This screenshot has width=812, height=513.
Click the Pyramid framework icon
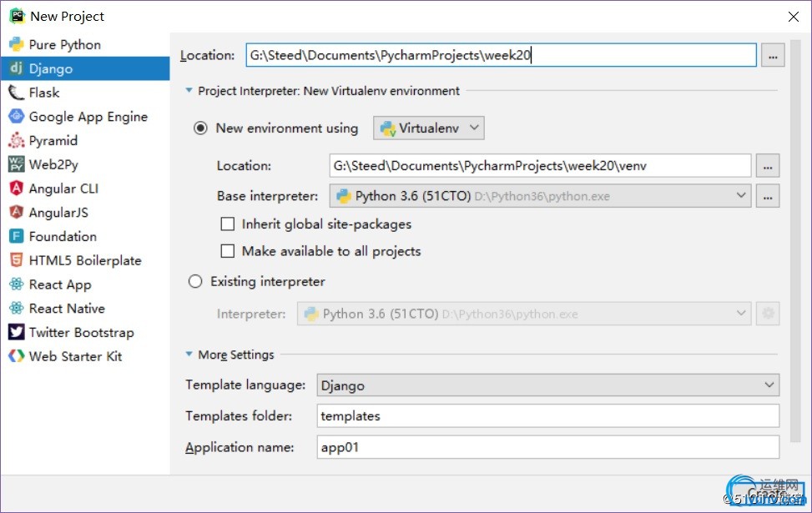coord(17,140)
